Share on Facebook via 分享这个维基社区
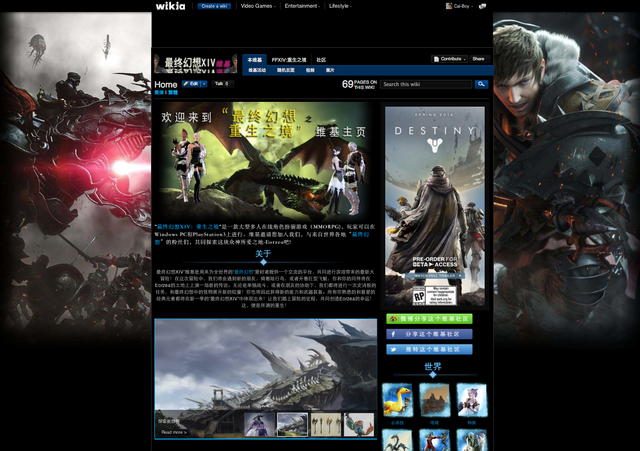Viewport: 640px width, 451px height. pyautogui.click(x=429, y=334)
